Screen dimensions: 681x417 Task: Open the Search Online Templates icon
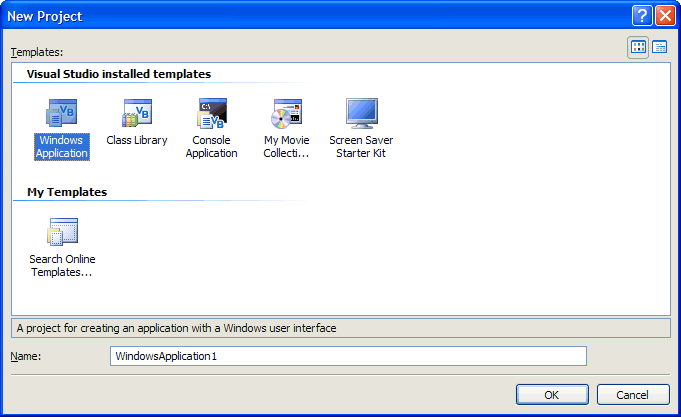click(x=62, y=232)
